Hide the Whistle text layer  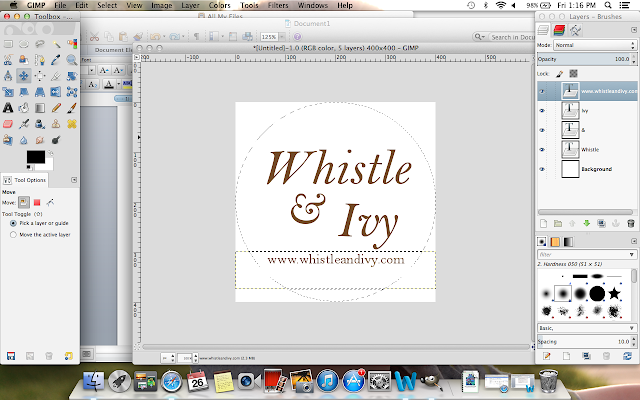point(542,149)
